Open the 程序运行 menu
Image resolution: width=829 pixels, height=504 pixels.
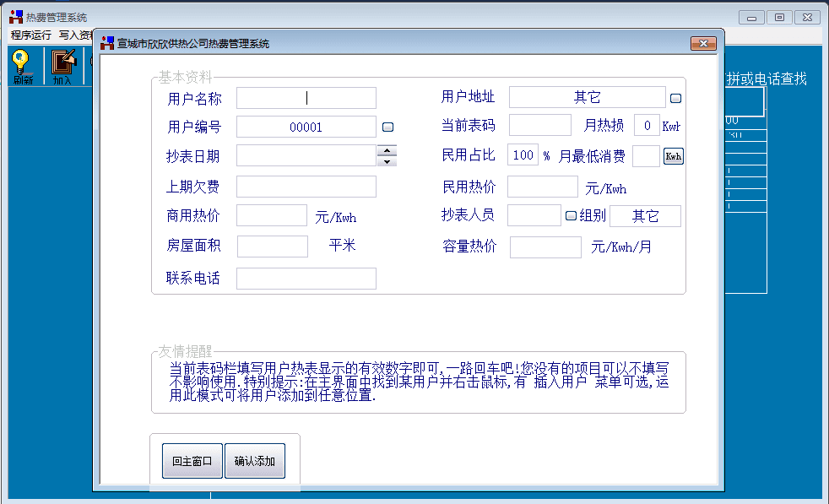tap(31, 35)
